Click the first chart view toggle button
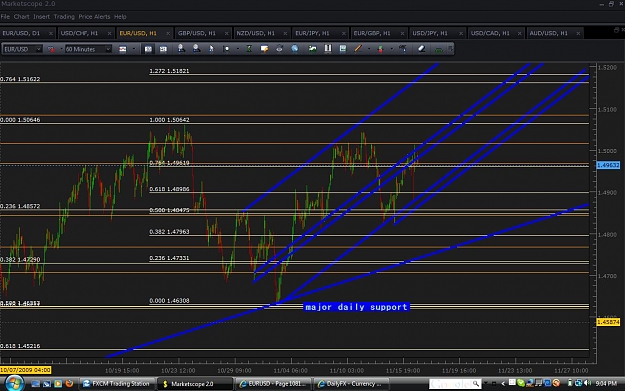 148,49
